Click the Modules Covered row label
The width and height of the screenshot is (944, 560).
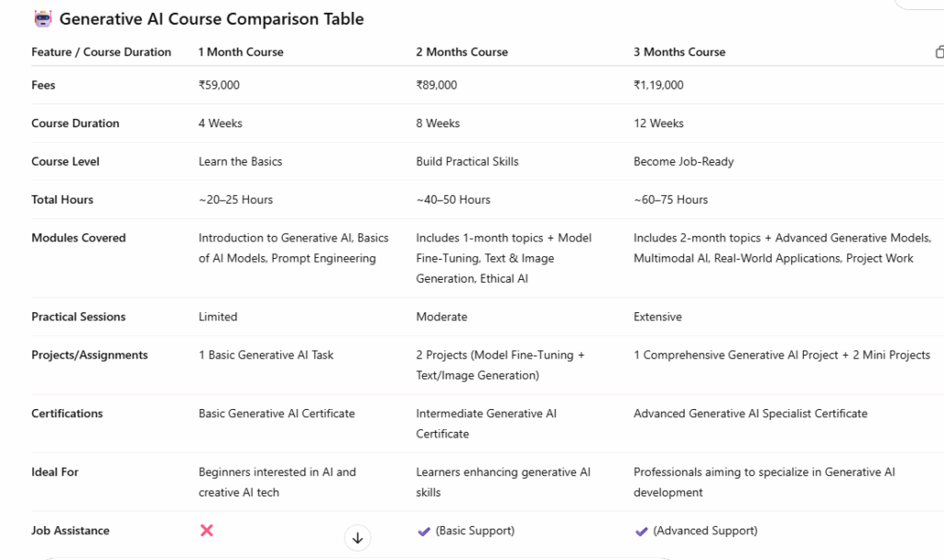pos(78,238)
